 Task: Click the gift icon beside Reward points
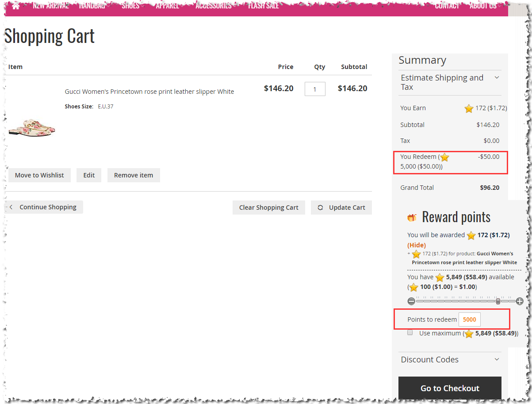(412, 218)
